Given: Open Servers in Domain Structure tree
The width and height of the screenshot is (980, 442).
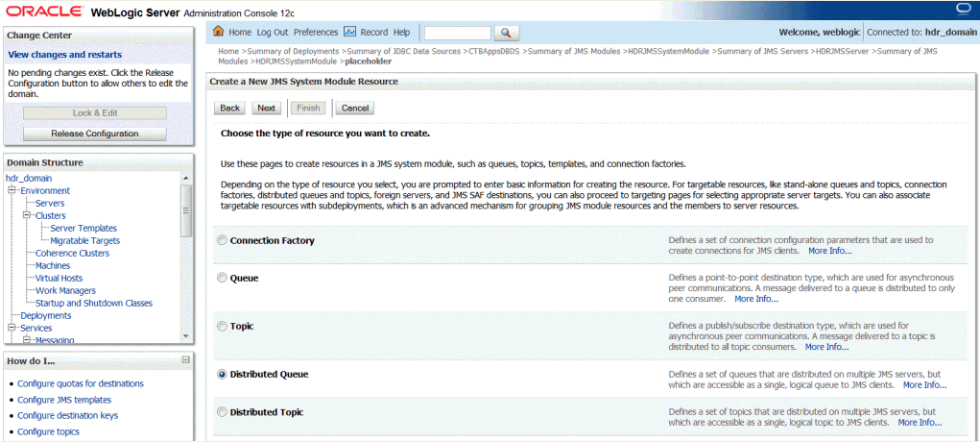Looking at the screenshot, I should click(x=50, y=204).
